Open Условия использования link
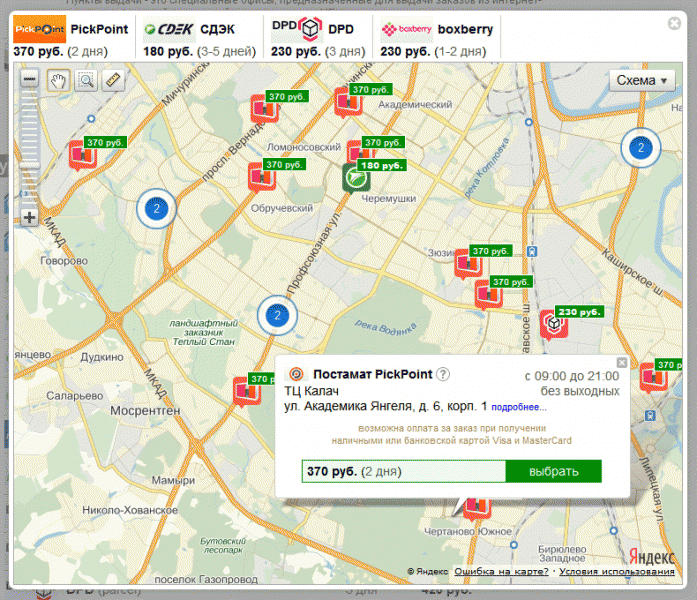This screenshot has width=697, height=600. coord(617,572)
